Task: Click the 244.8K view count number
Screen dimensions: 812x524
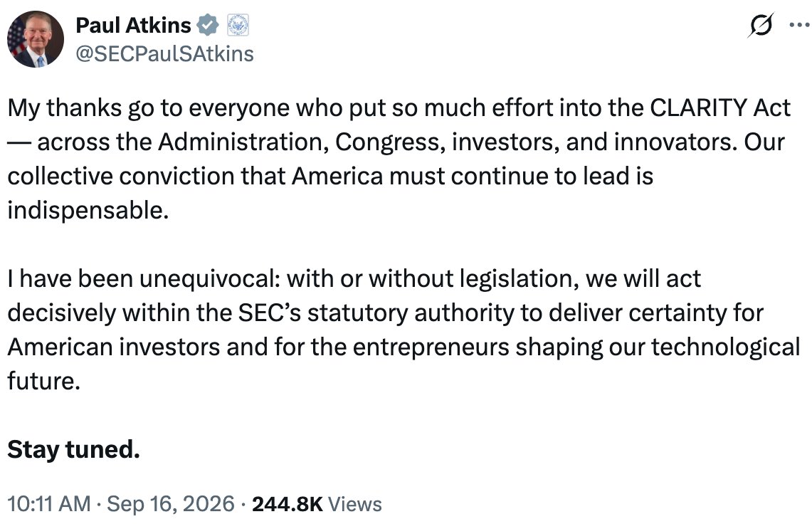Action: pos(288,504)
